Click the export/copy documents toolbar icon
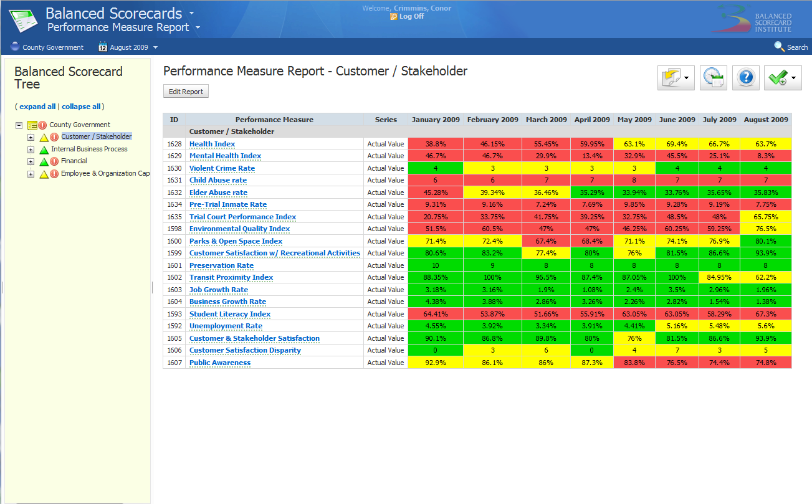 coord(671,78)
